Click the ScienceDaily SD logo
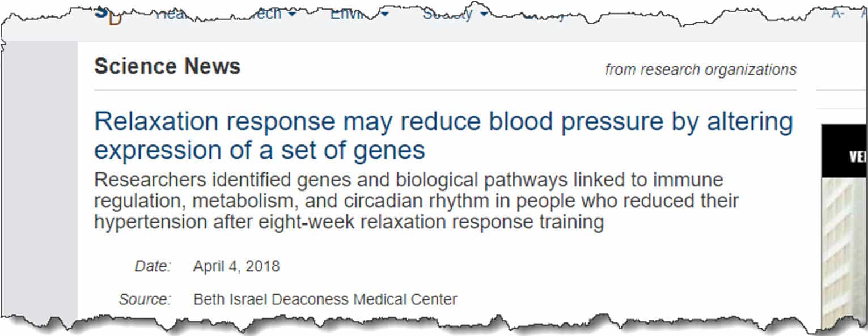This screenshot has height=336, width=868. [x=109, y=15]
